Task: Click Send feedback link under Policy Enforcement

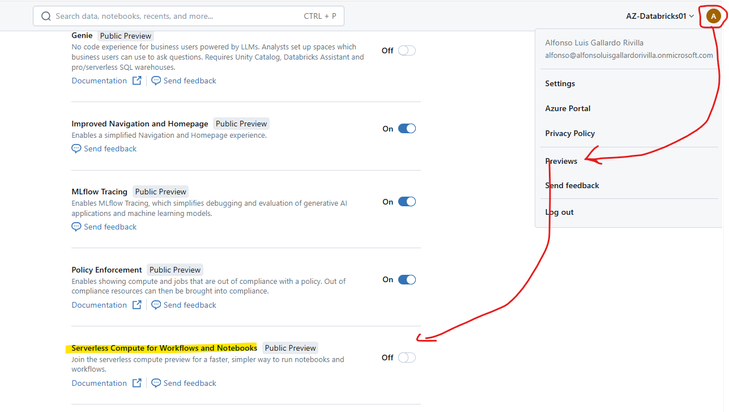Action: pyautogui.click(x=189, y=305)
